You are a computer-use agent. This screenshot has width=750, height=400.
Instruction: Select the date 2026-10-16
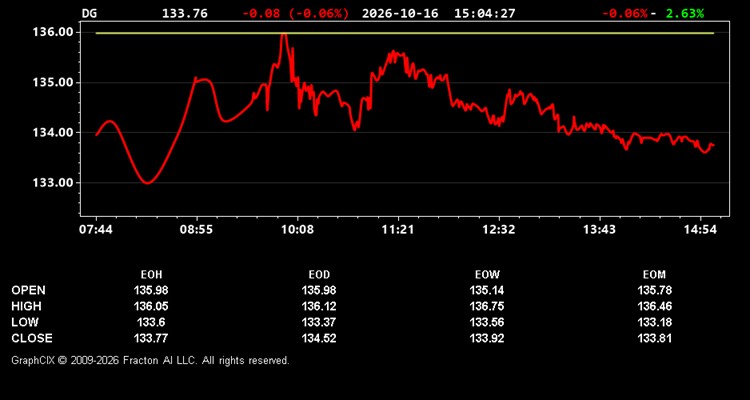coord(400,13)
